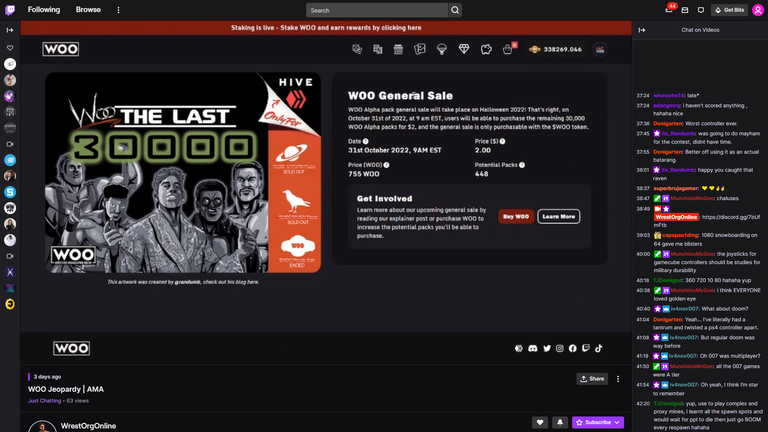
Task: Click the Buy WOO button
Action: point(516,216)
